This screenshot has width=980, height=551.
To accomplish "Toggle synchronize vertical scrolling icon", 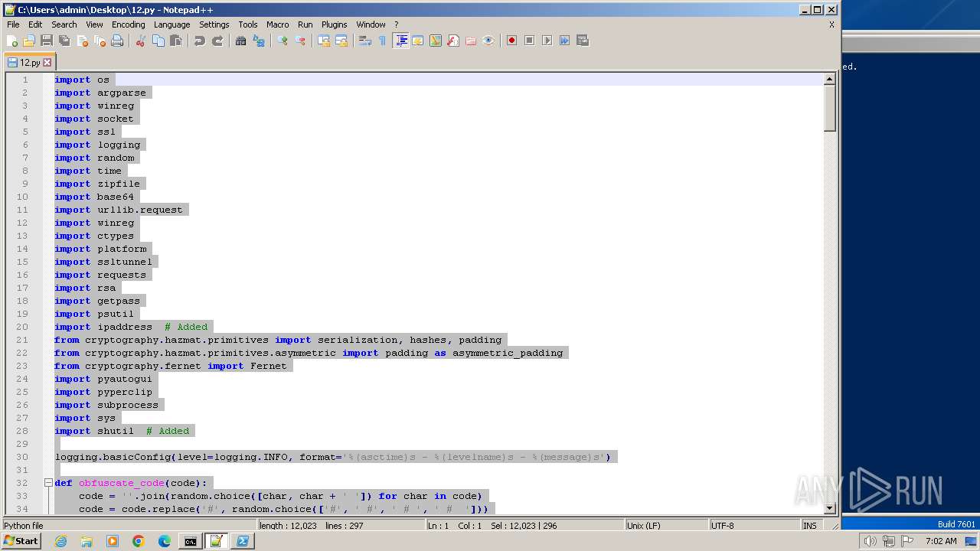I will click(324, 41).
